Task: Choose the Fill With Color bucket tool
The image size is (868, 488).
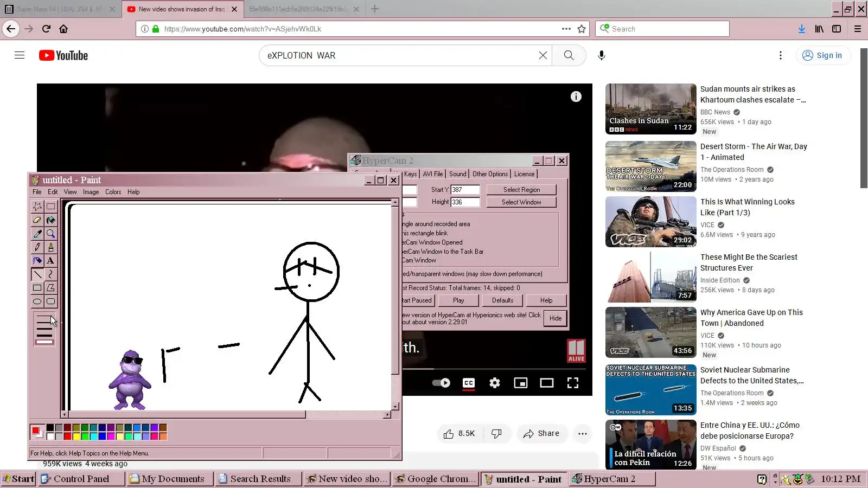Action: [x=50, y=220]
